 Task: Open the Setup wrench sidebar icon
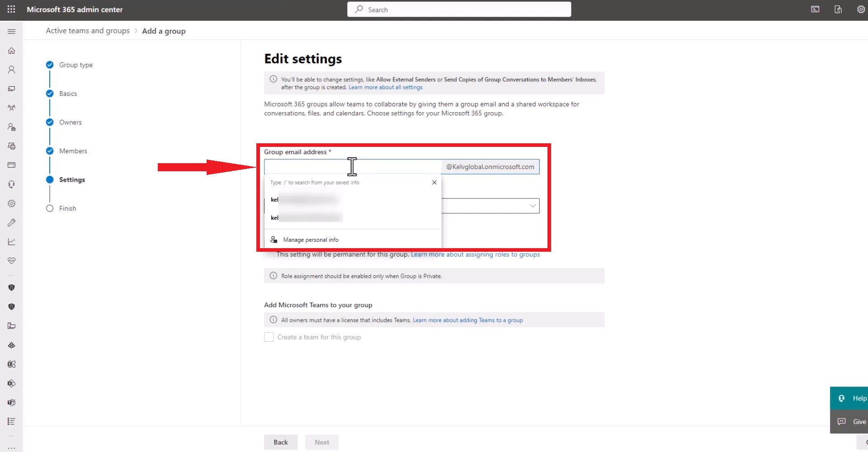coord(12,222)
